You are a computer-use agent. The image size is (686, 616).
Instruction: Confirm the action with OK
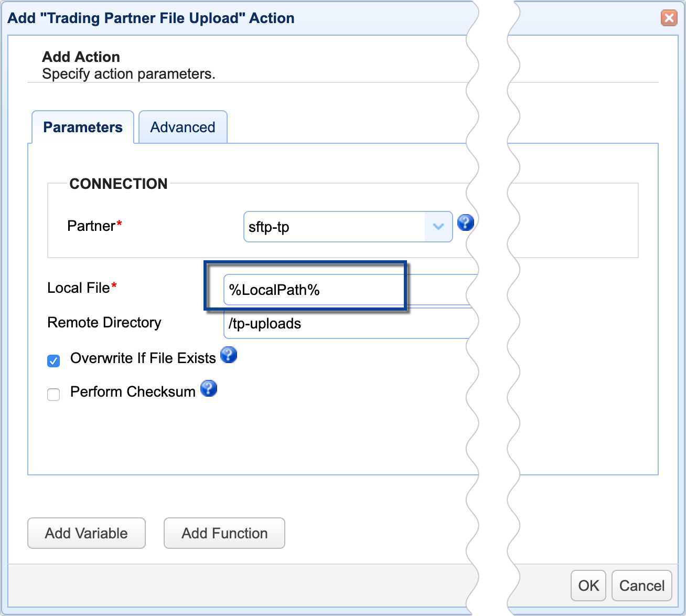click(588, 585)
